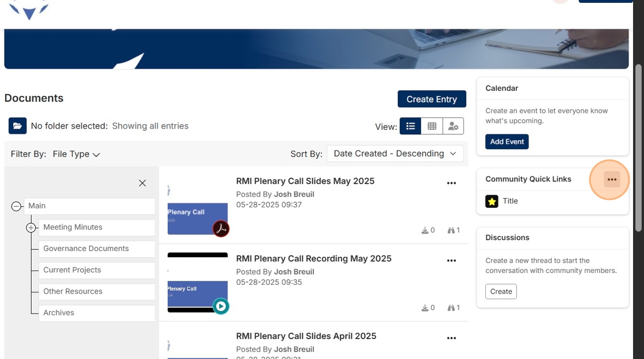Click Josh Breuil on Slides May 2025 entry
This screenshot has height=359, width=644.
click(x=294, y=195)
